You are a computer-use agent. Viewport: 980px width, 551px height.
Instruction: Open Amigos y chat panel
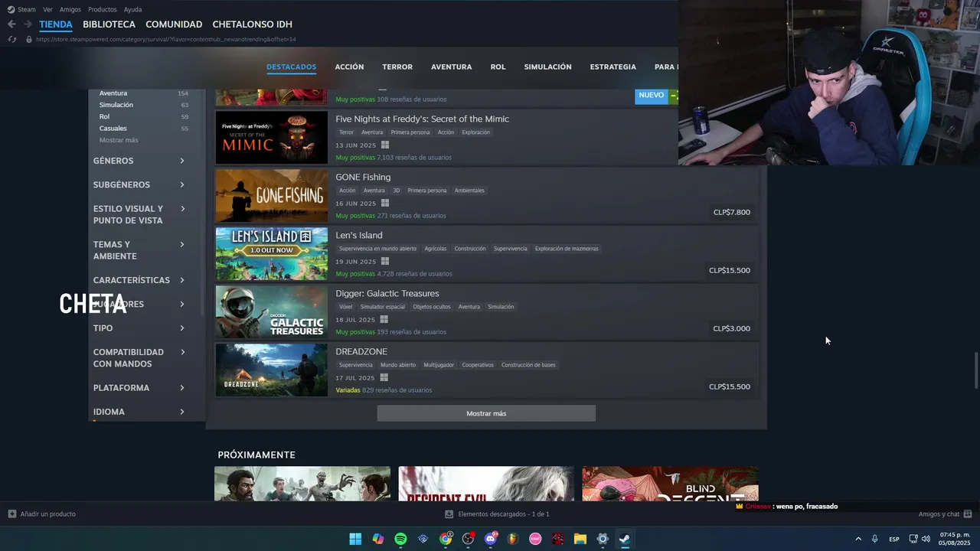click(945, 514)
